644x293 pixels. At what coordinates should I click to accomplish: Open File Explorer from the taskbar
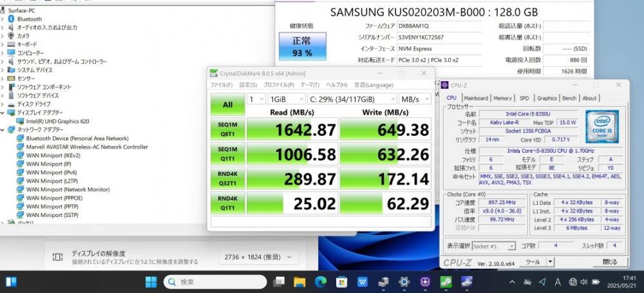(300, 282)
